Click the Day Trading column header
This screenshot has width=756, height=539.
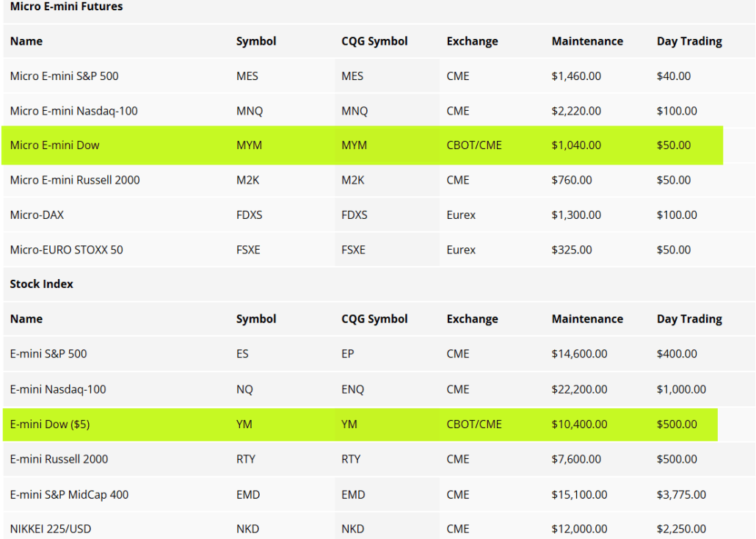point(688,41)
